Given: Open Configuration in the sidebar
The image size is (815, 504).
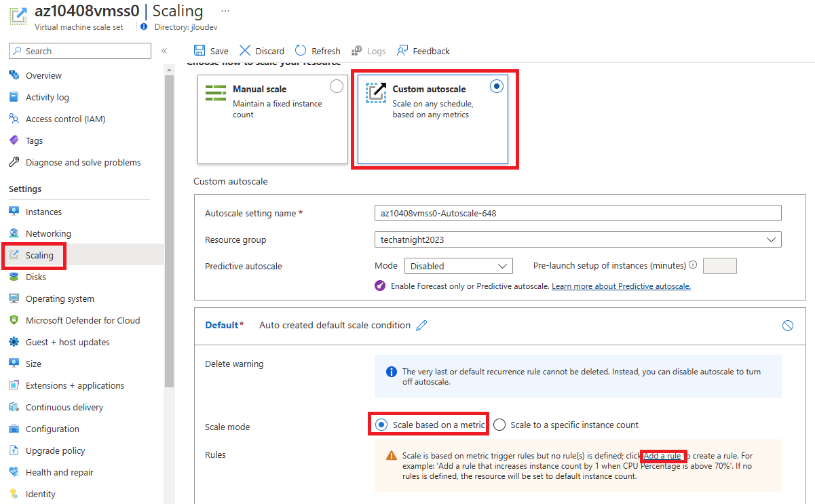Looking at the screenshot, I should [52, 429].
